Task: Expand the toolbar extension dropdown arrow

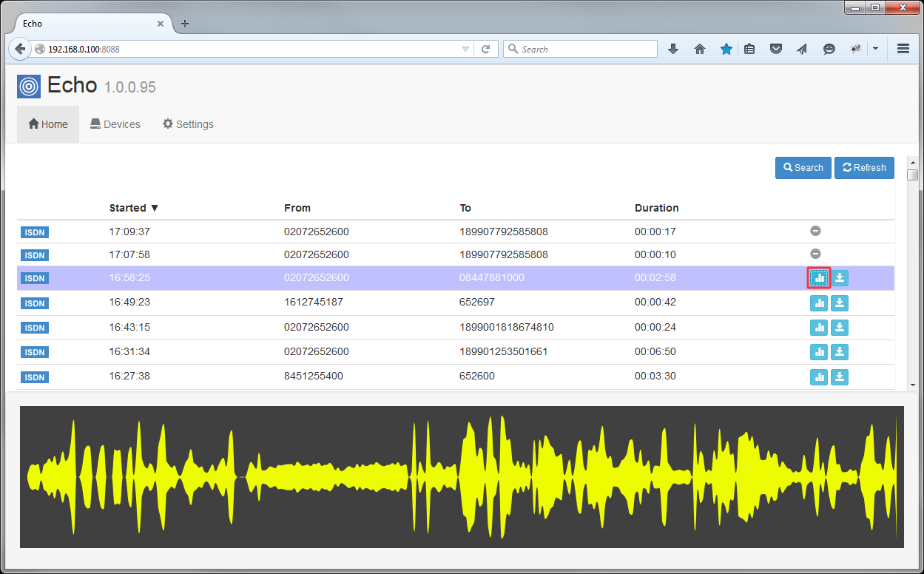Action: point(876,49)
